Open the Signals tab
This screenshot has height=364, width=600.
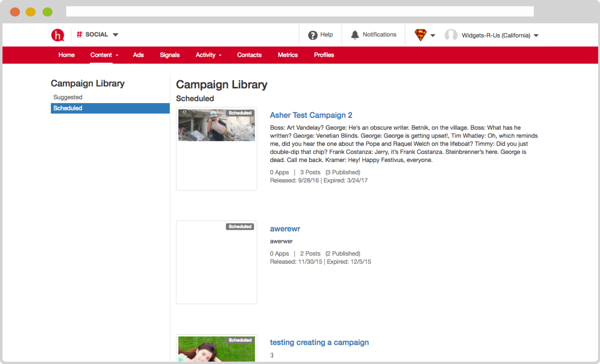click(x=170, y=55)
